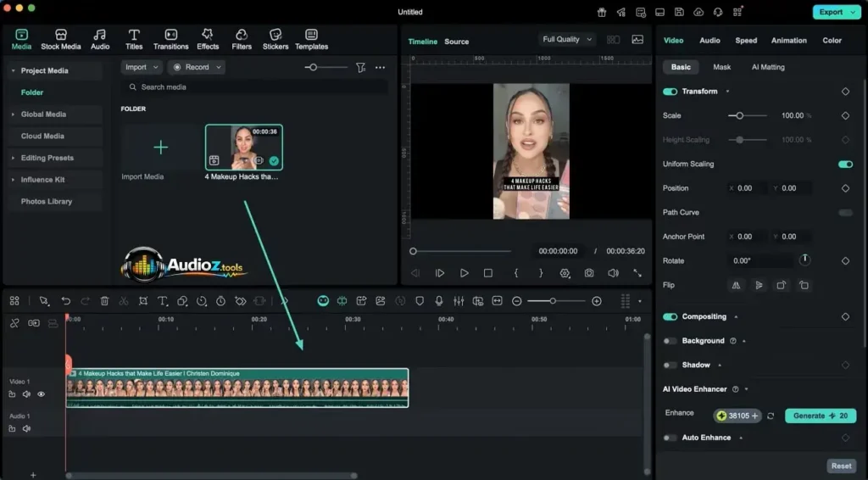Click the text tool in timeline toolbar
Viewport: 868px width, 480px height.
pos(162,301)
